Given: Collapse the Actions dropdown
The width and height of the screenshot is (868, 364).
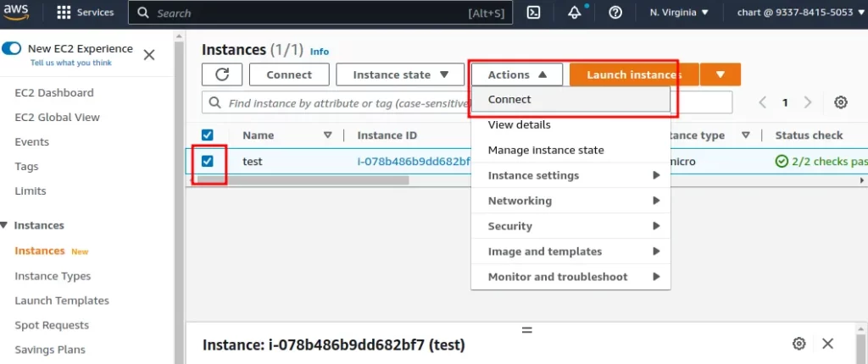Looking at the screenshot, I should tap(517, 74).
